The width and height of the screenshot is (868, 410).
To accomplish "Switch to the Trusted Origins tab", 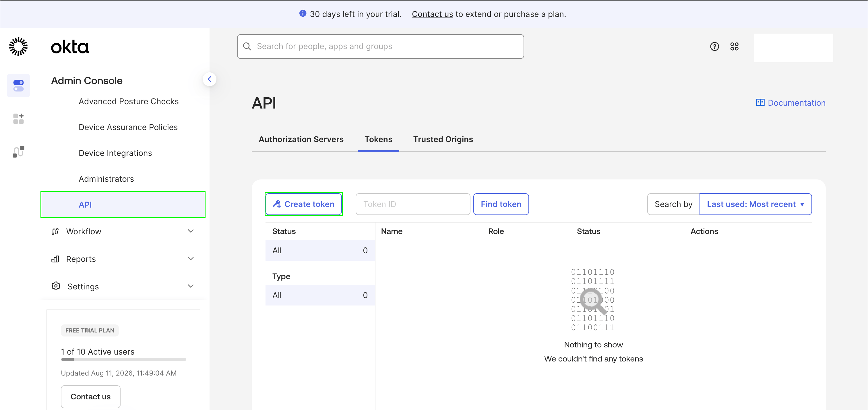I will coord(443,139).
